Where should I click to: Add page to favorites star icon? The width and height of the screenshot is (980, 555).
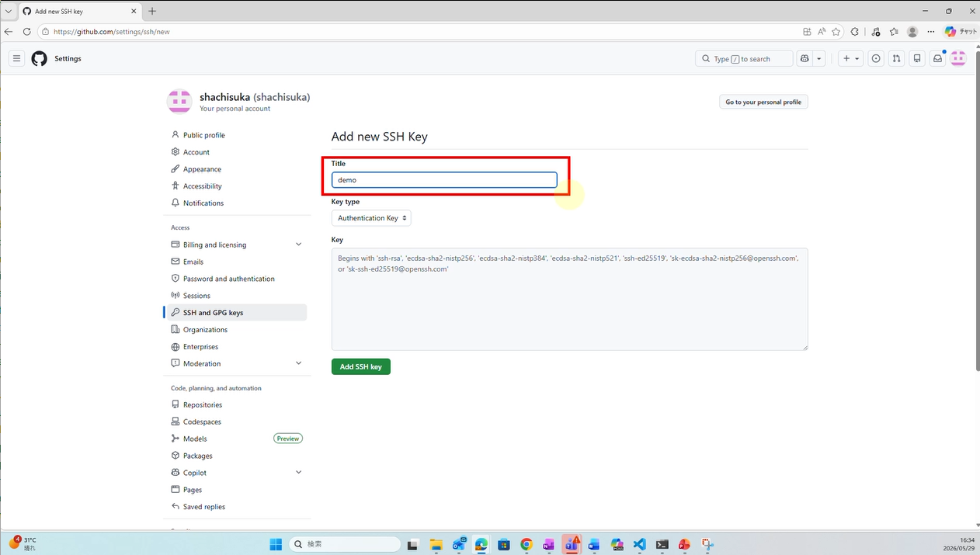(x=836, y=32)
